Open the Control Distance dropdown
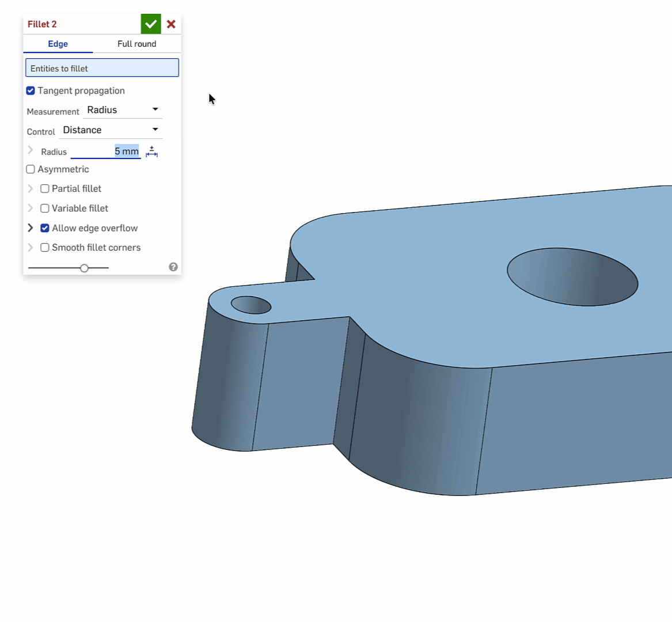672x622 pixels. tap(111, 130)
